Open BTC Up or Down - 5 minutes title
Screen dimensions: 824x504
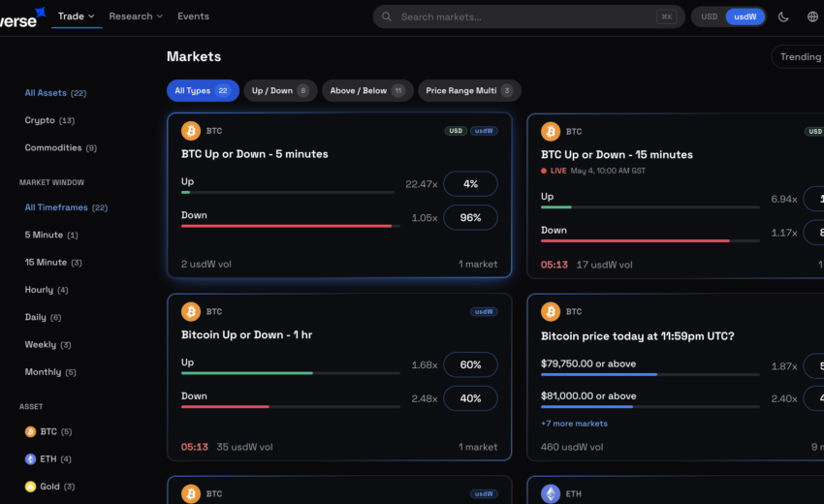(254, 154)
